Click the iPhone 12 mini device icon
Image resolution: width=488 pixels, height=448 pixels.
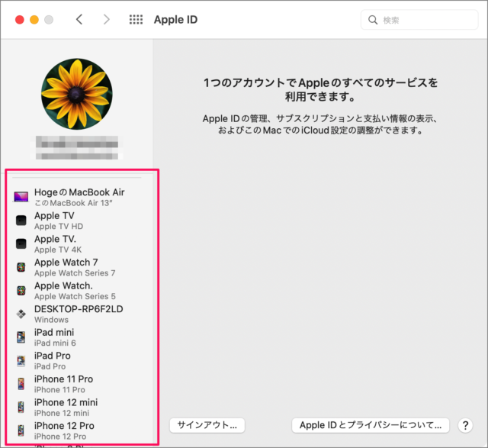point(21,408)
